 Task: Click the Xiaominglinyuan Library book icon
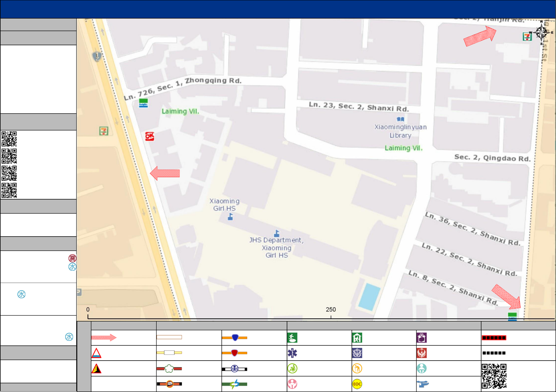coord(401,119)
